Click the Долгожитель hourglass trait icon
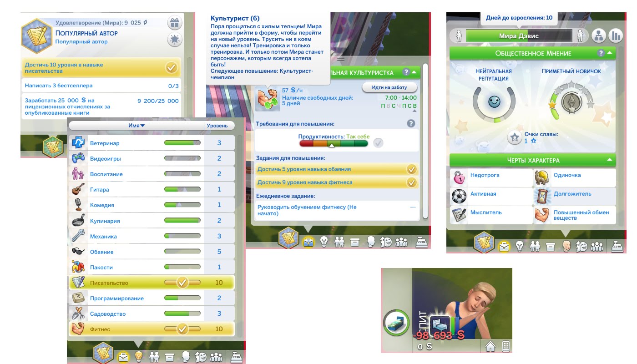This screenshot has height=364, width=637. click(542, 196)
